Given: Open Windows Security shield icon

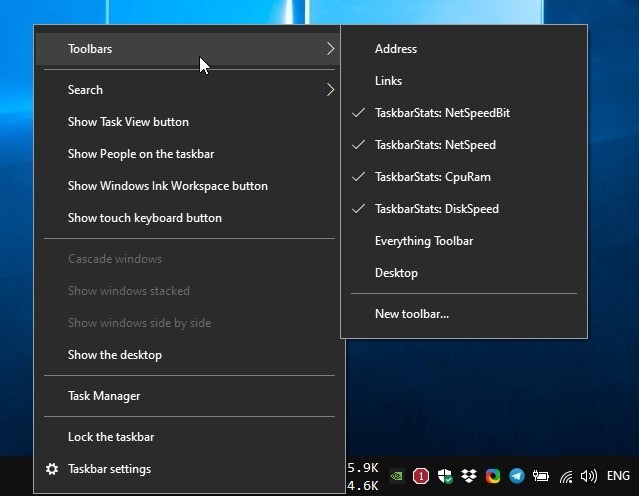Looking at the screenshot, I should (445, 476).
